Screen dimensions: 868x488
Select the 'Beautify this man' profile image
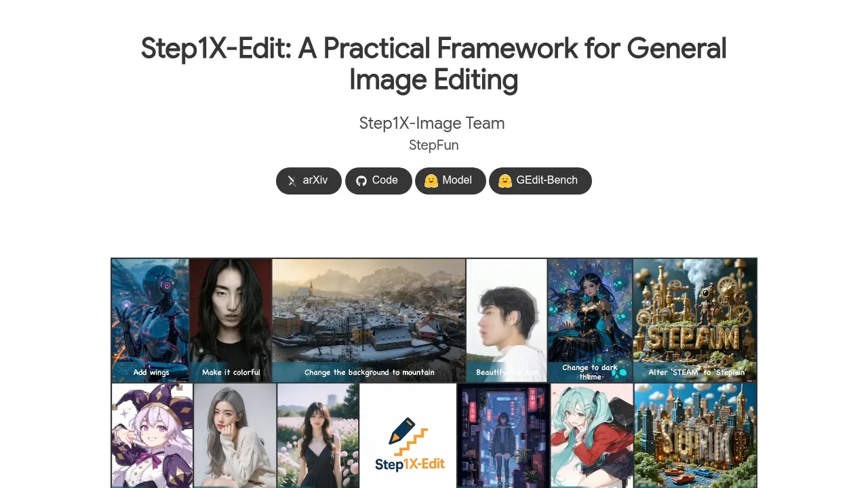click(507, 321)
